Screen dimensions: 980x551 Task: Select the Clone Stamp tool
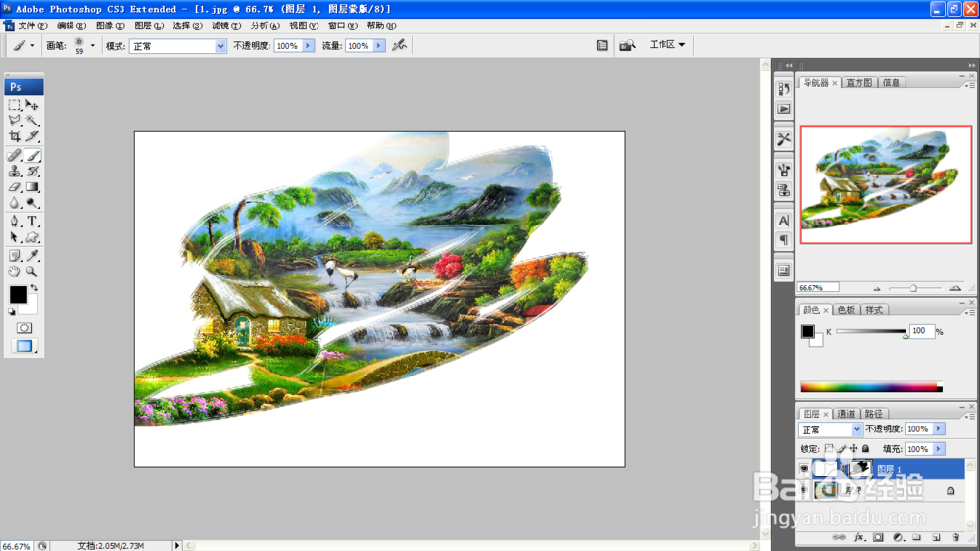[15, 171]
